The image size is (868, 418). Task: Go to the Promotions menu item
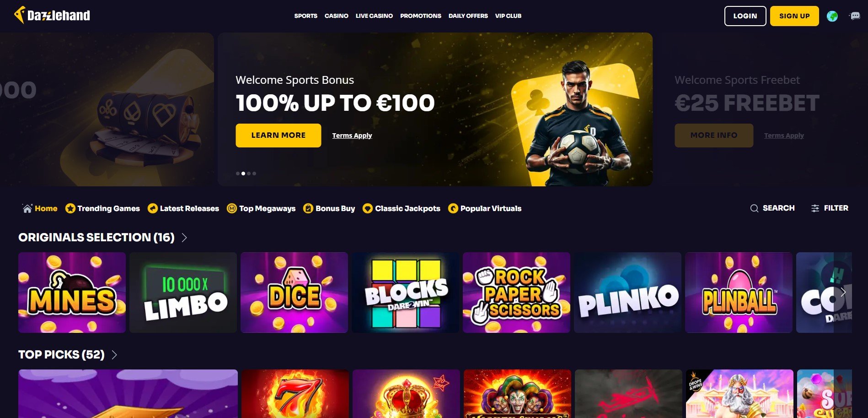[421, 16]
